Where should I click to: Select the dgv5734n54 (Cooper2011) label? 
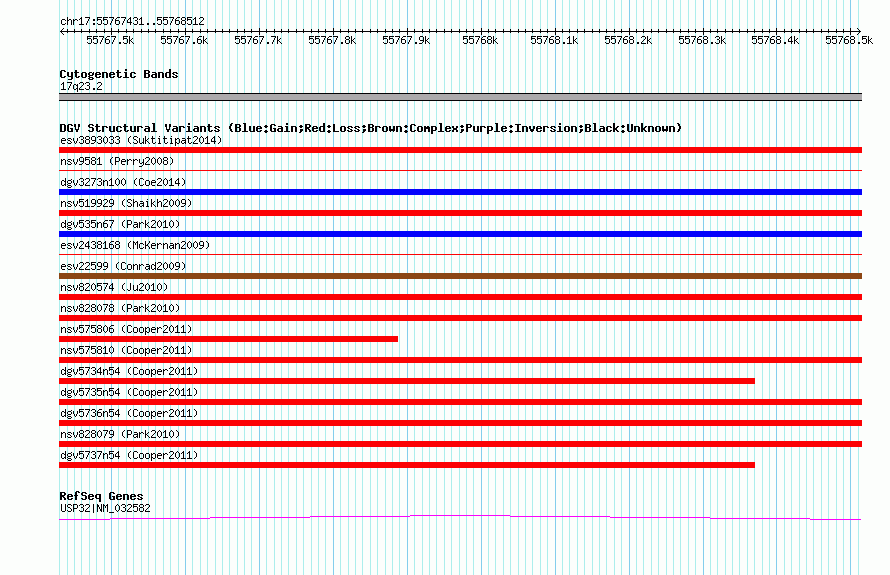(x=129, y=371)
